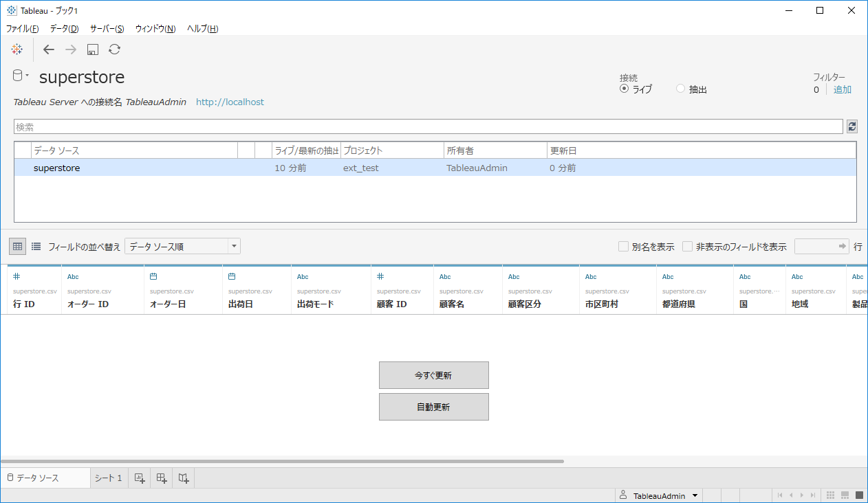The image size is (868, 503).
Task: Enable the 非表示のフィールドを表示 checkbox
Action: (687, 247)
